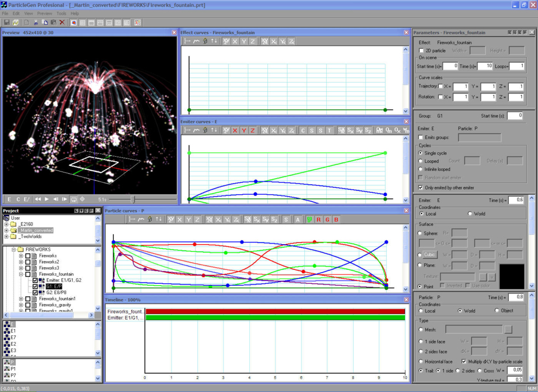This screenshot has width=538, height=392.
Task: Expand the _E2160 folder
Action: tap(6, 224)
